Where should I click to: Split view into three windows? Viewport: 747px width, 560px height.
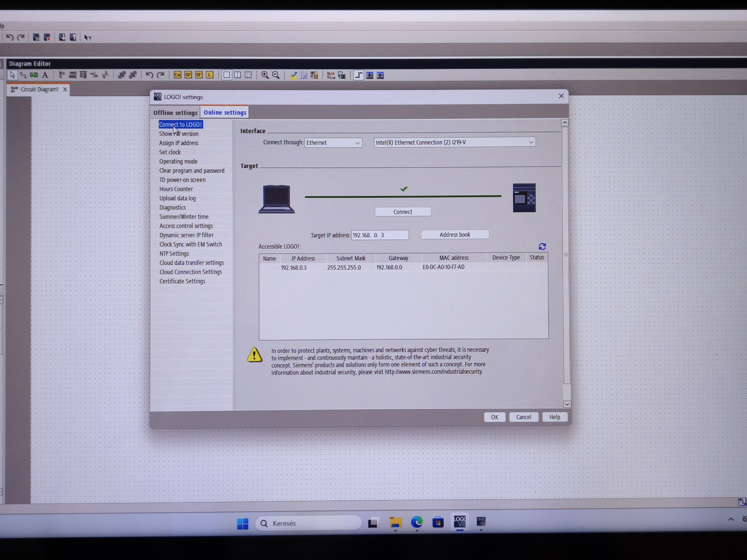click(x=248, y=75)
